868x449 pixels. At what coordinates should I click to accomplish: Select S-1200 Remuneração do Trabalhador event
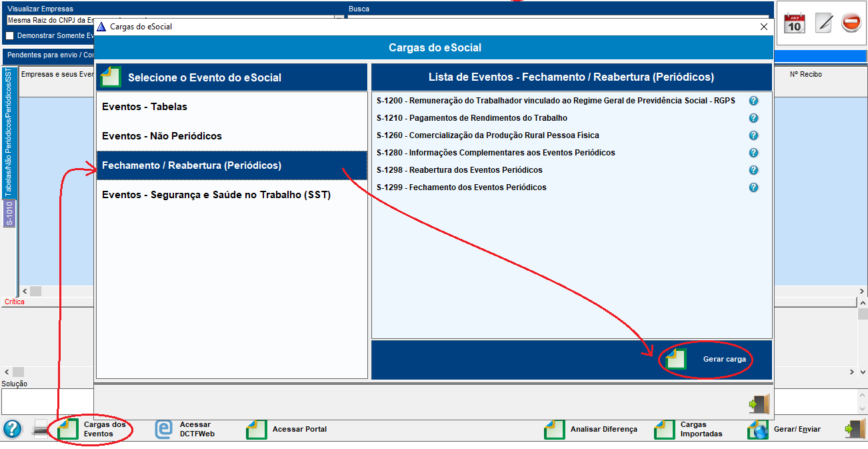pyautogui.click(x=555, y=101)
